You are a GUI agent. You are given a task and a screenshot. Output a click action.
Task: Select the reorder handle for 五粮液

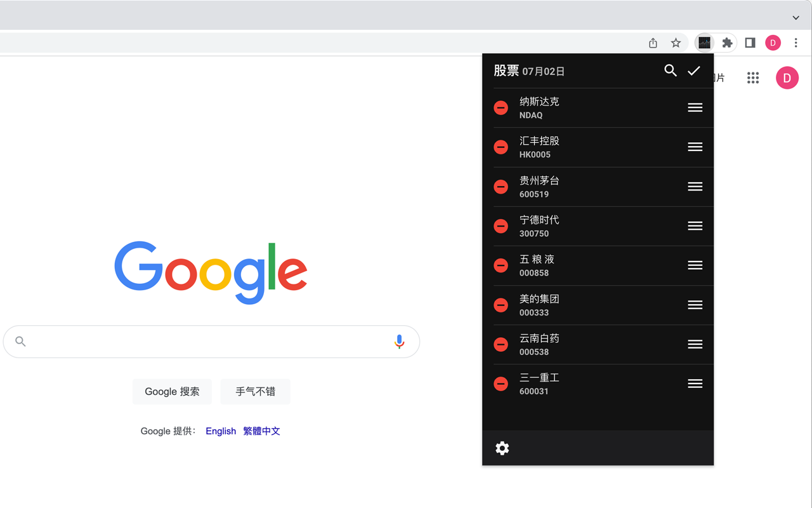[695, 265]
